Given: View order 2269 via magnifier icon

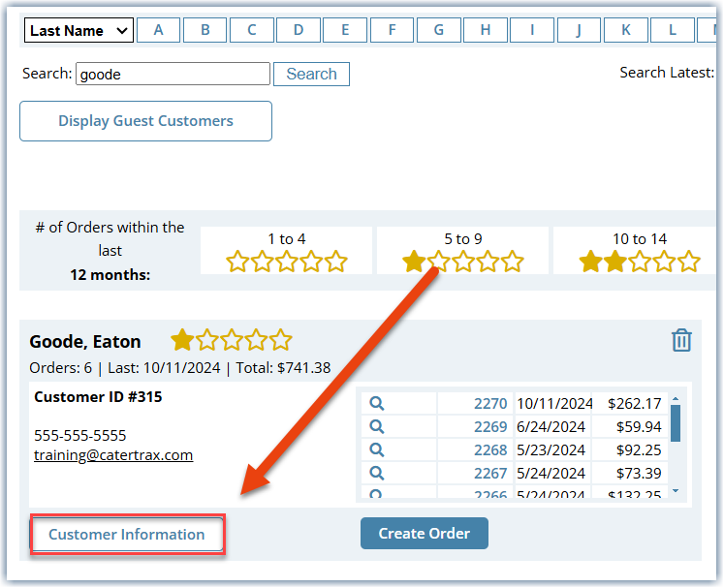Looking at the screenshot, I should 377,426.
